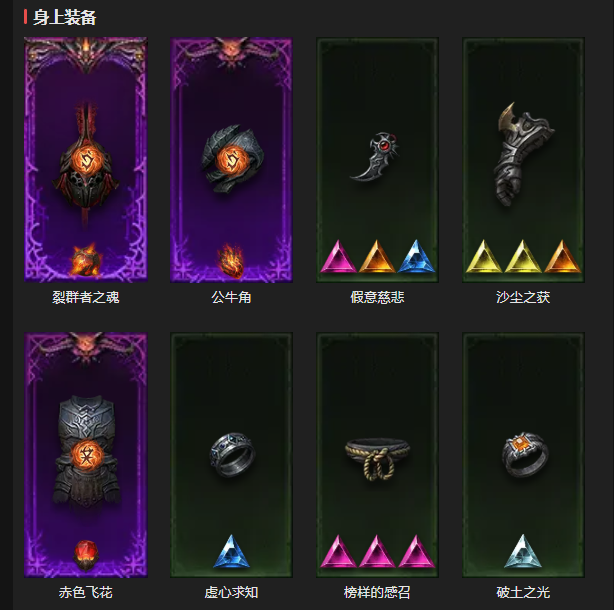Click middle pink gem on 榜样的感召
The image size is (614, 610).
click(x=377, y=551)
